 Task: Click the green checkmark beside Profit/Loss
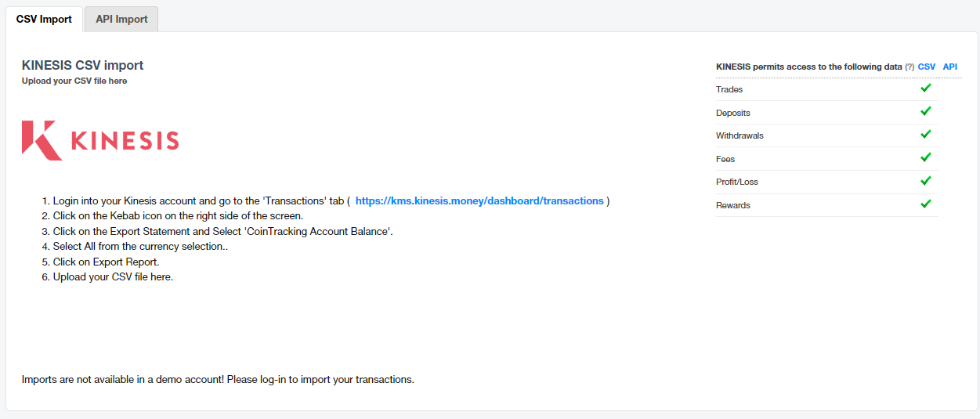(926, 181)
